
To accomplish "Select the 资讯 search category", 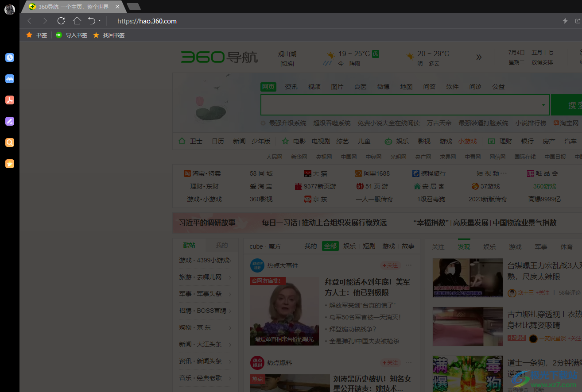I will tap(291, 87).
